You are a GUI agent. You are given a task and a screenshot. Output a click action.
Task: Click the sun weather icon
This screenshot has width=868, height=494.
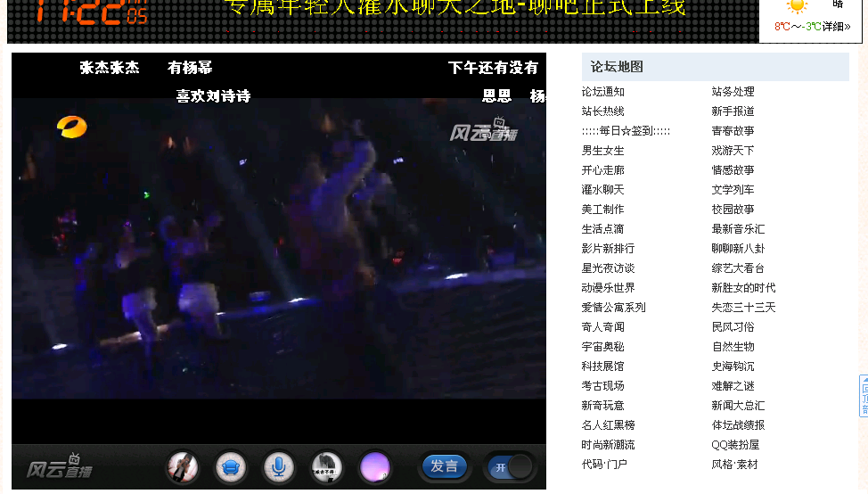point(796,7)
